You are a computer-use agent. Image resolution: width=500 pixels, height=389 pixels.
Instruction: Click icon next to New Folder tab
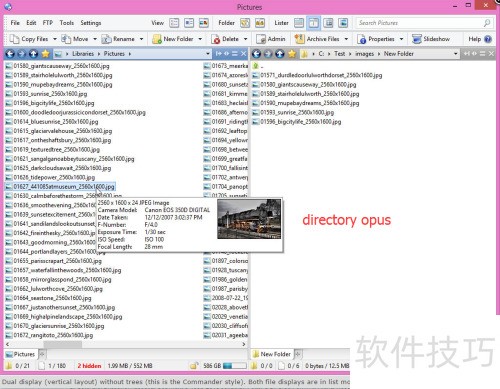tap(298, 354)
